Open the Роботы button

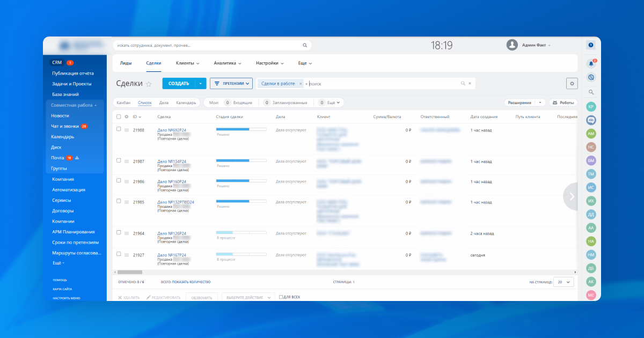563,102
